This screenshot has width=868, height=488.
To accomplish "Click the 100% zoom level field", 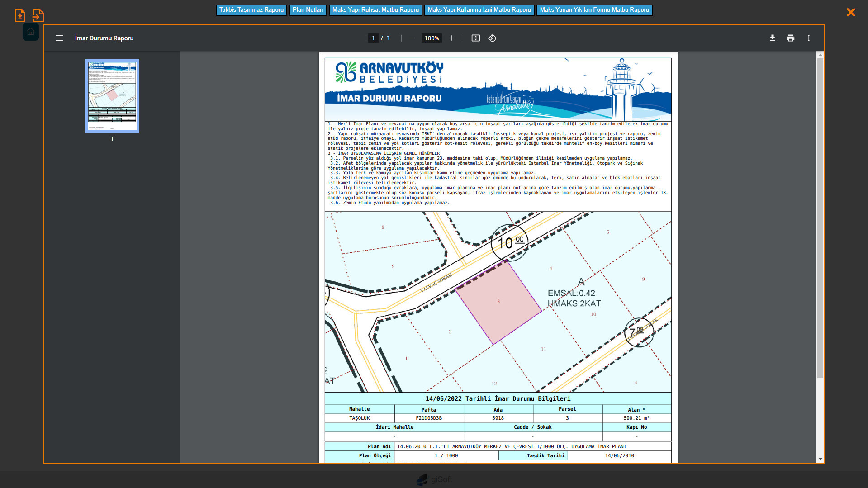I will tap(431, 38).
